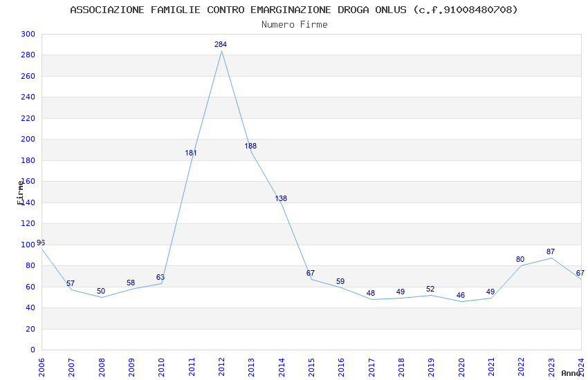Viewport: 588px width, 380px height.
Task: Click the x-axis year label 2021
Action: pyautogui.click(x=491, y=367)
